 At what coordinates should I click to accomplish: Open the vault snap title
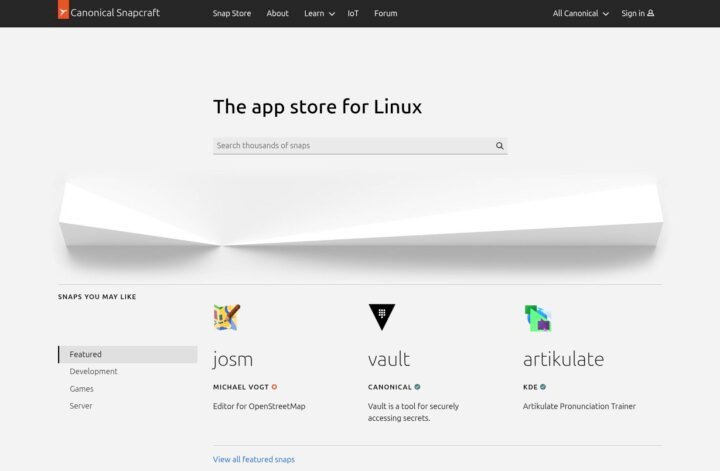(x=388, y=359)
